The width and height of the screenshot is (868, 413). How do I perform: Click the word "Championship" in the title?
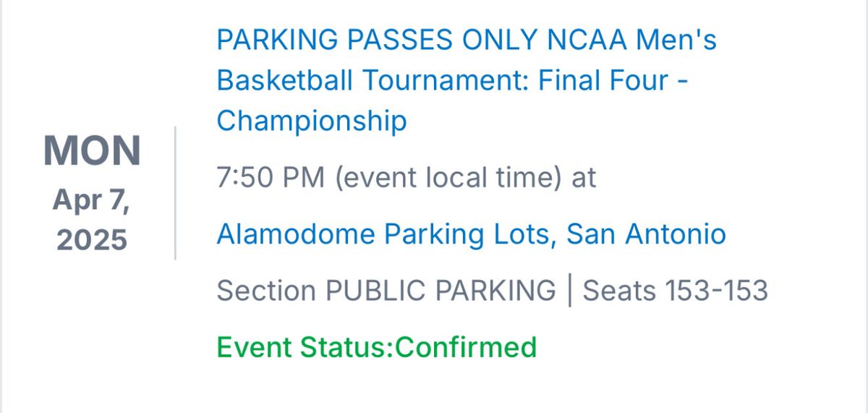click(312, 121)
